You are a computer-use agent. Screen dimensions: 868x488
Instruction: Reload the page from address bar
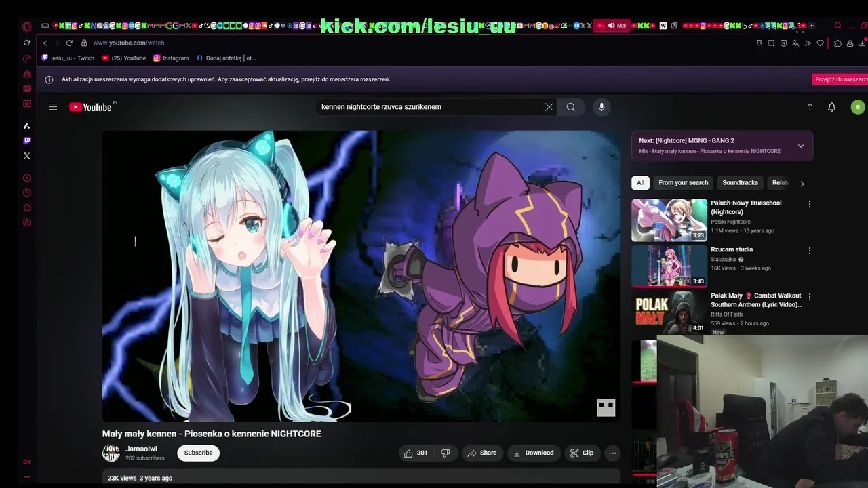click(x=69, y=43)
